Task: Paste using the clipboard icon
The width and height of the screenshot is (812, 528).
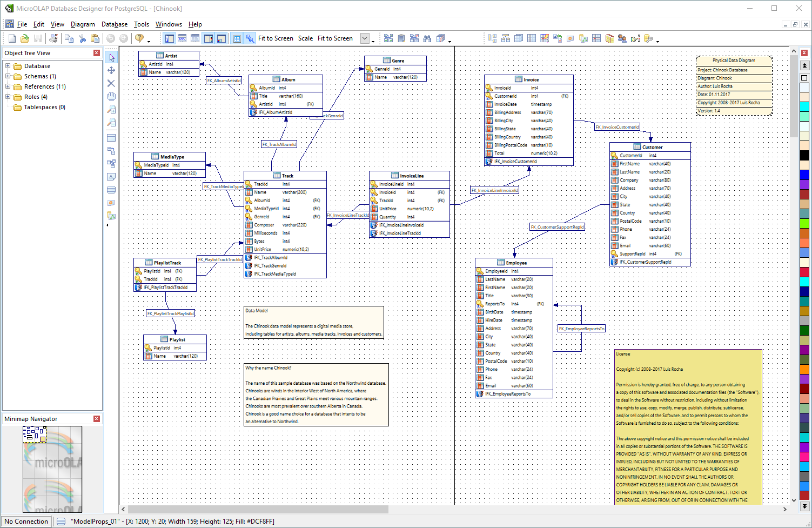Action: pos(95,38)
